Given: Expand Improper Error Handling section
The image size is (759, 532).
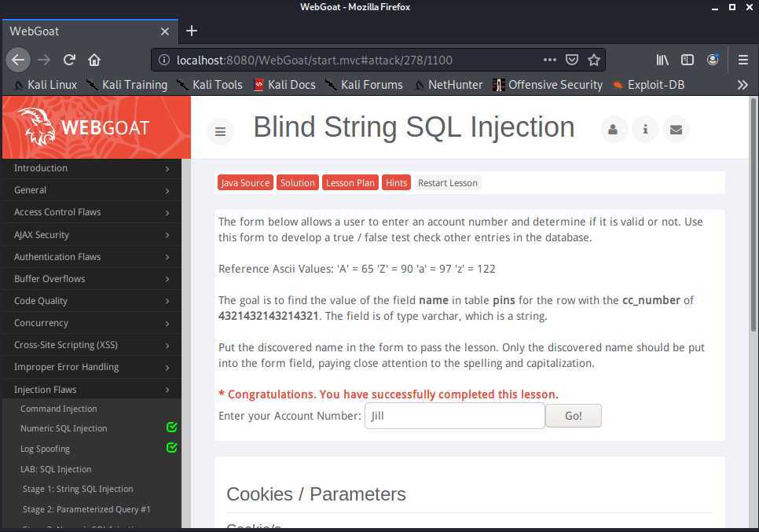Looking at the screenshot, I should (92, 367).
